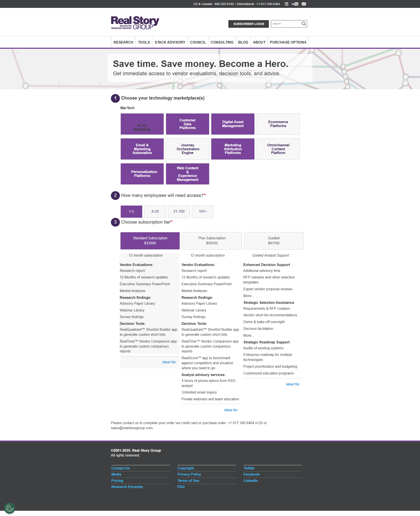Open LinkedIn footer link
Image resolution: width=420 pixels, height=516 pixels.
(250, 480)
